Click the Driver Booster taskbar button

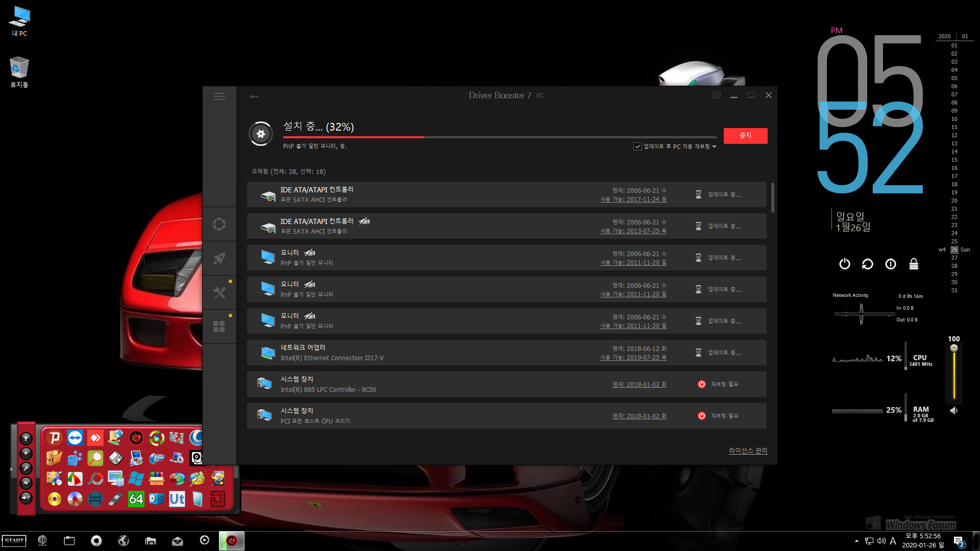tap(232, 541)
